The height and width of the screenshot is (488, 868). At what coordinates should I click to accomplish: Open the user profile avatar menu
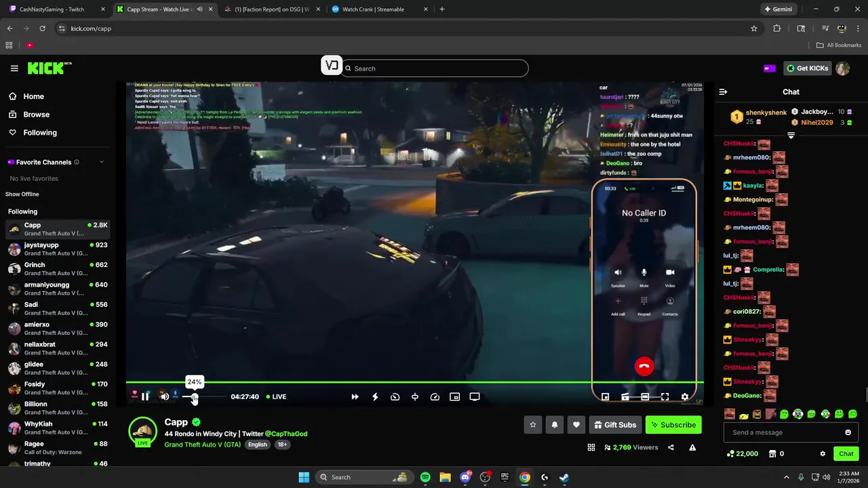[x=842, y=68]
